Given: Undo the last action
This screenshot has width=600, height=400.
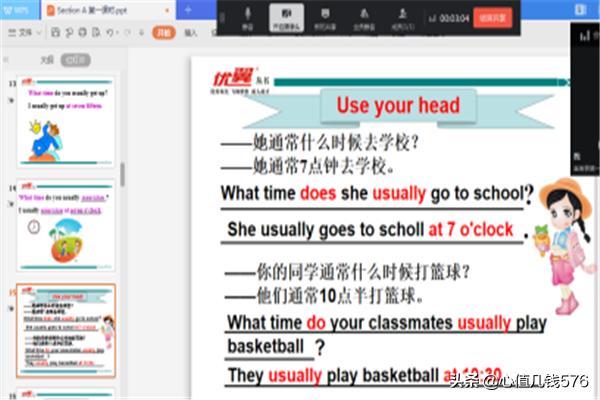Looking at the screenshot, I should 110,33.
